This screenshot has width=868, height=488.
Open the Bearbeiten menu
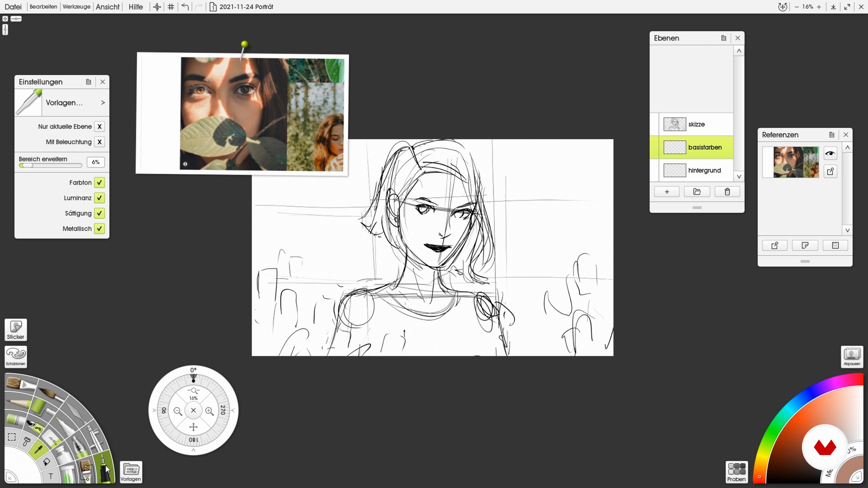coord(43,7)
